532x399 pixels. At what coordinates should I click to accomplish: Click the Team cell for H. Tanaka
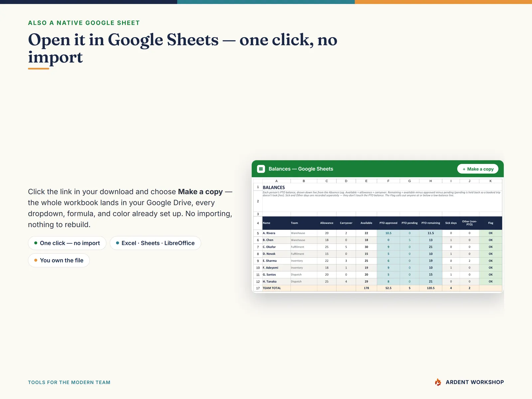point(304,282)
